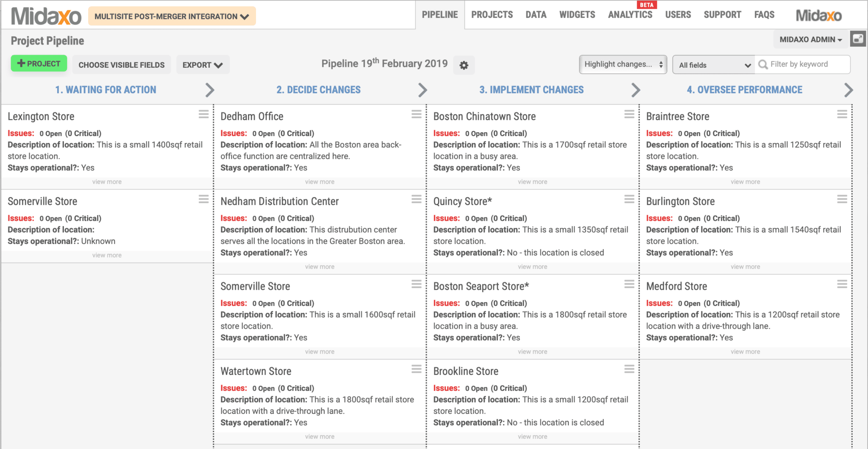Open menu icon on Somerville Store in Waiting column
The image size is (868, 449).
pos(203,199)
